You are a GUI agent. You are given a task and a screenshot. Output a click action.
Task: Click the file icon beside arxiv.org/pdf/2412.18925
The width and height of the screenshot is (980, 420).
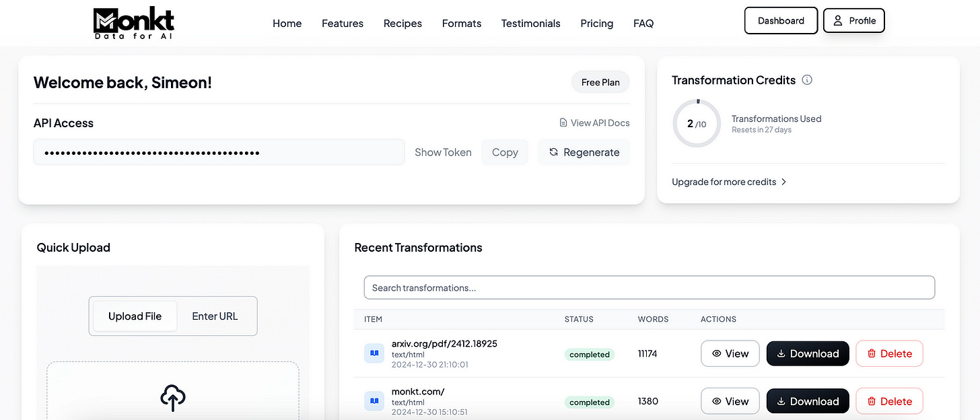pos(374,353)
